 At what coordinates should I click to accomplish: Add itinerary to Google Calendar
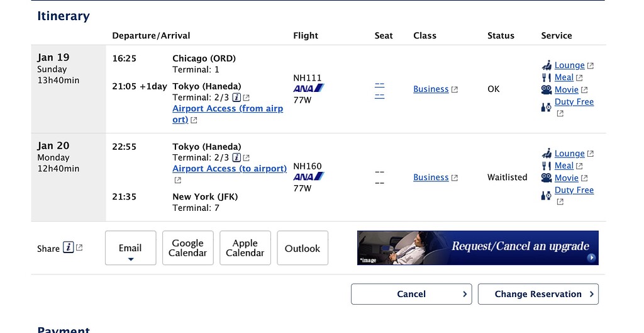tap(188, 248)
